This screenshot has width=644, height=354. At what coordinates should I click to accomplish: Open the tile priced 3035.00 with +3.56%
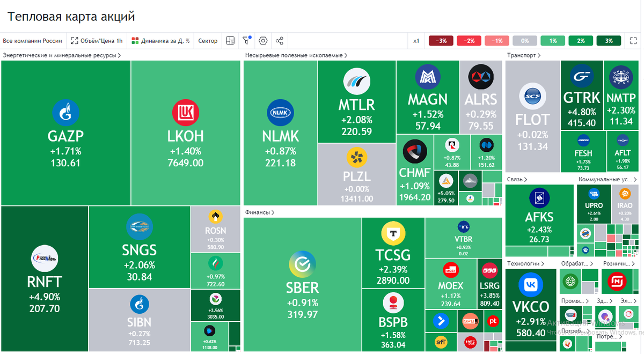point(215,306)
